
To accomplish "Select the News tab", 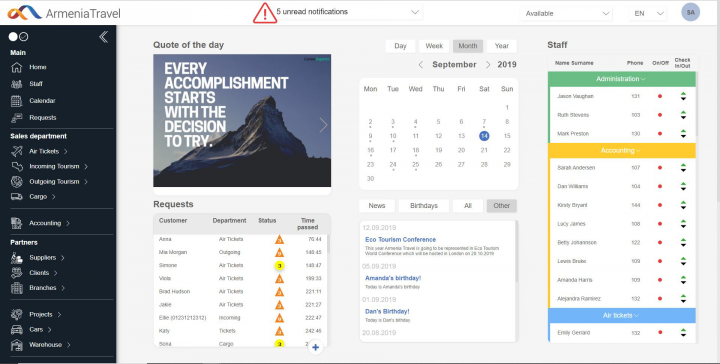I will [377, 206].
